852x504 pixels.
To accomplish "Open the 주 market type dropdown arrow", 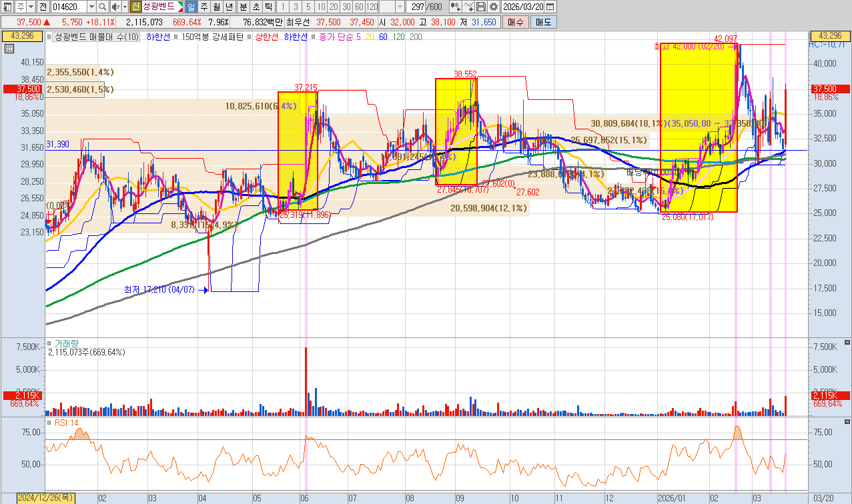I will [x=31, y=7].
